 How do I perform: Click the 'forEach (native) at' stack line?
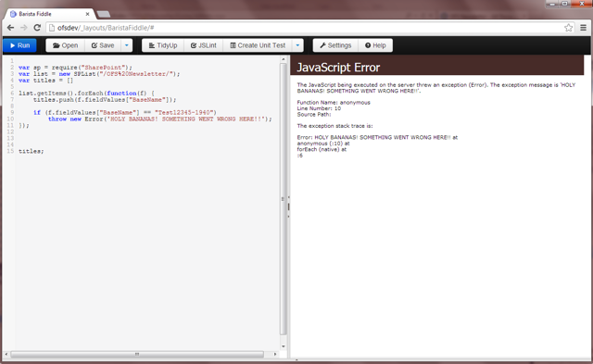tap(322, 149)
